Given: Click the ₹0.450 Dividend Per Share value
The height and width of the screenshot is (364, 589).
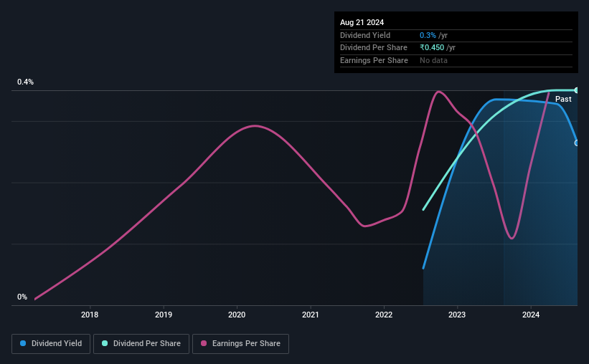Looking at the screenshot, I should tap(432, 48).
